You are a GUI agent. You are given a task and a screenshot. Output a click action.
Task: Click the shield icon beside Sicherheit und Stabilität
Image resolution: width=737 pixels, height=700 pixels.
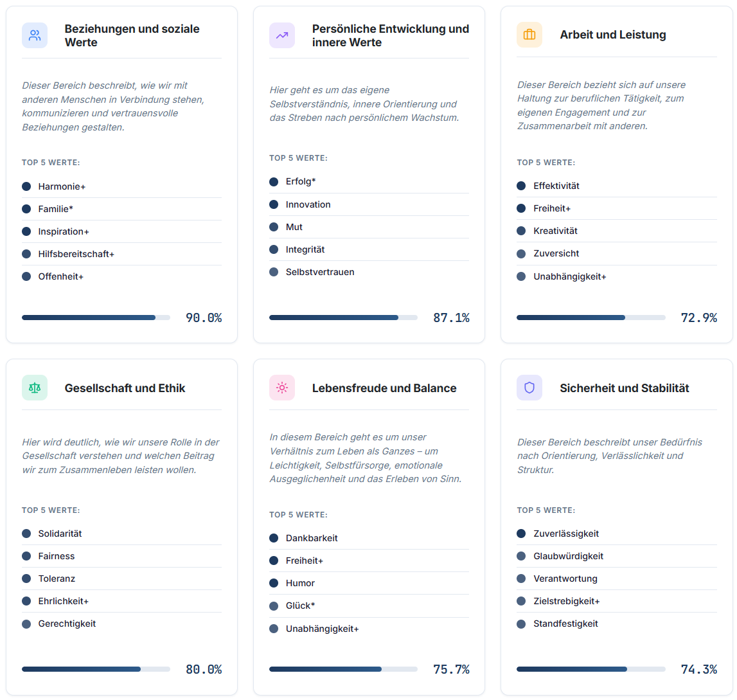point(529,388)
